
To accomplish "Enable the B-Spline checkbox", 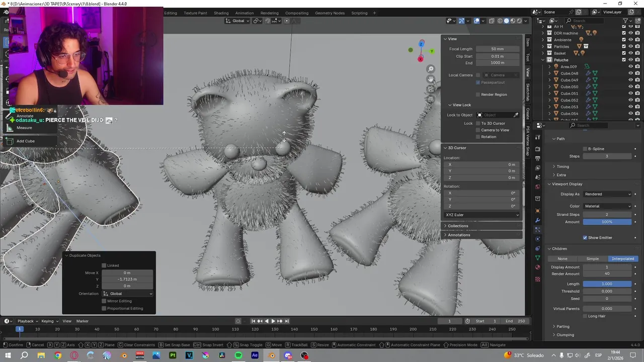I will [x=585, y=149].
